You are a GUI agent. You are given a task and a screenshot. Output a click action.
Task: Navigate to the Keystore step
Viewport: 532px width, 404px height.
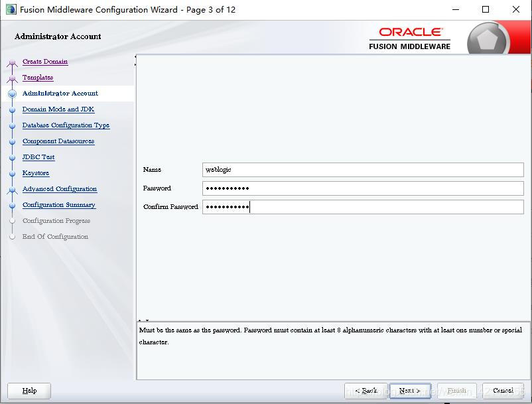point(36,173)
